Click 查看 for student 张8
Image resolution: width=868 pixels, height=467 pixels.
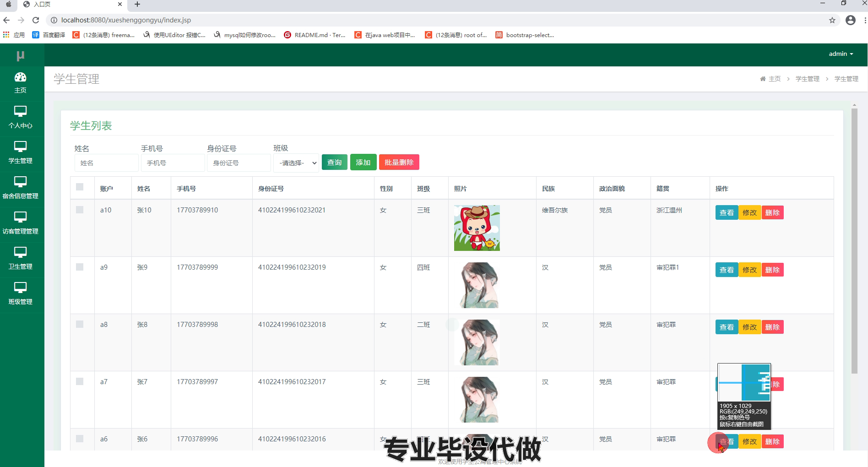(x=727, y=327)
